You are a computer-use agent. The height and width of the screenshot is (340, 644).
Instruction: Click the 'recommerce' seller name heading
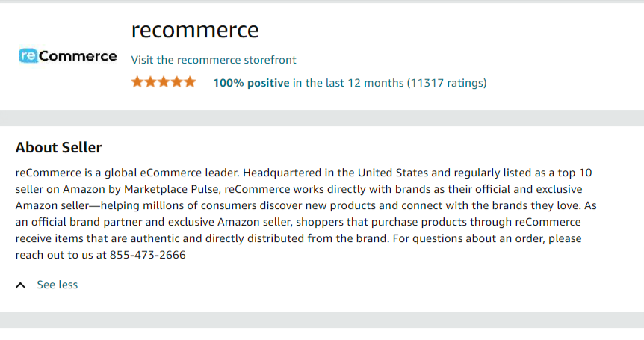195,30
